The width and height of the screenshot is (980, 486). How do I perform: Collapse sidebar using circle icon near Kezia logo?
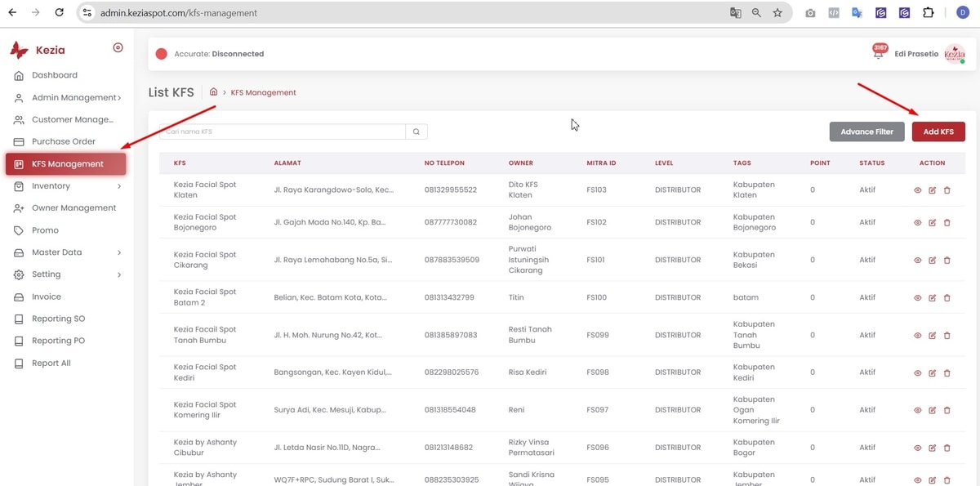(x=118, y=48)
